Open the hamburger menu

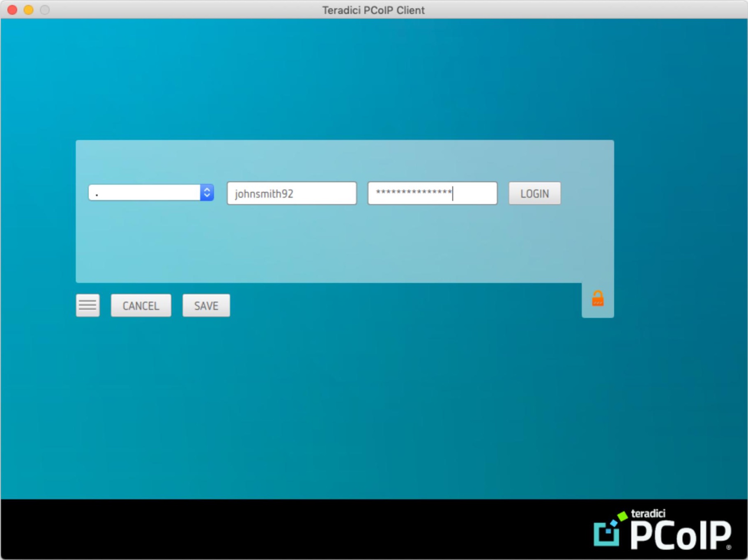tap(87, 305)
